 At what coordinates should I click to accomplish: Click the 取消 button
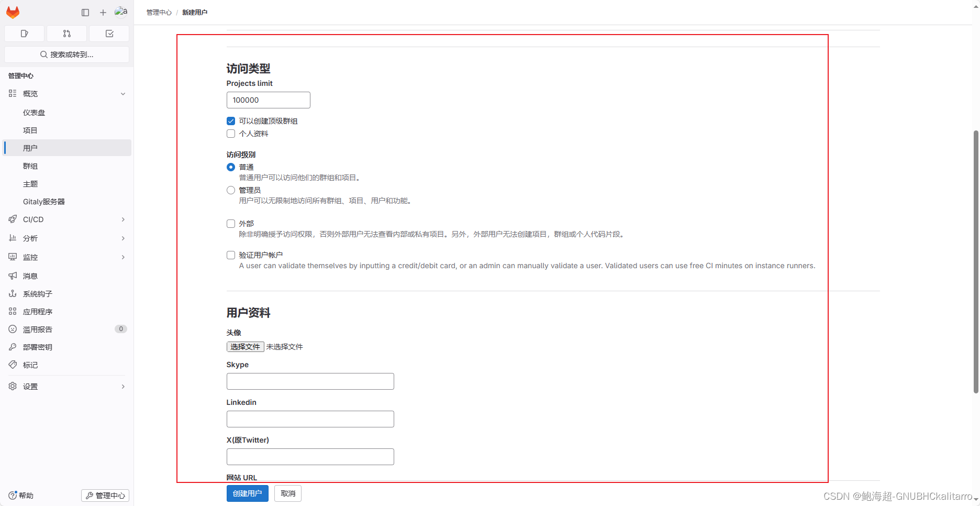[288, 493]
